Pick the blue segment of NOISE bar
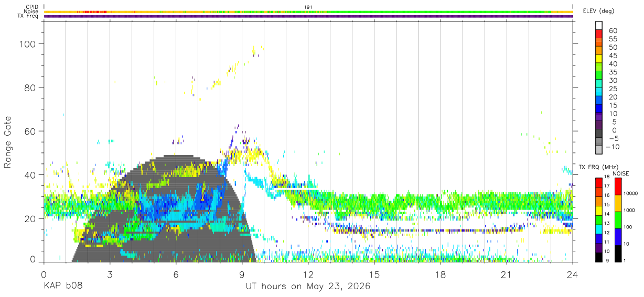Image resolution: width=644 pixels, height=297 pixels. [x=618, y=236]
